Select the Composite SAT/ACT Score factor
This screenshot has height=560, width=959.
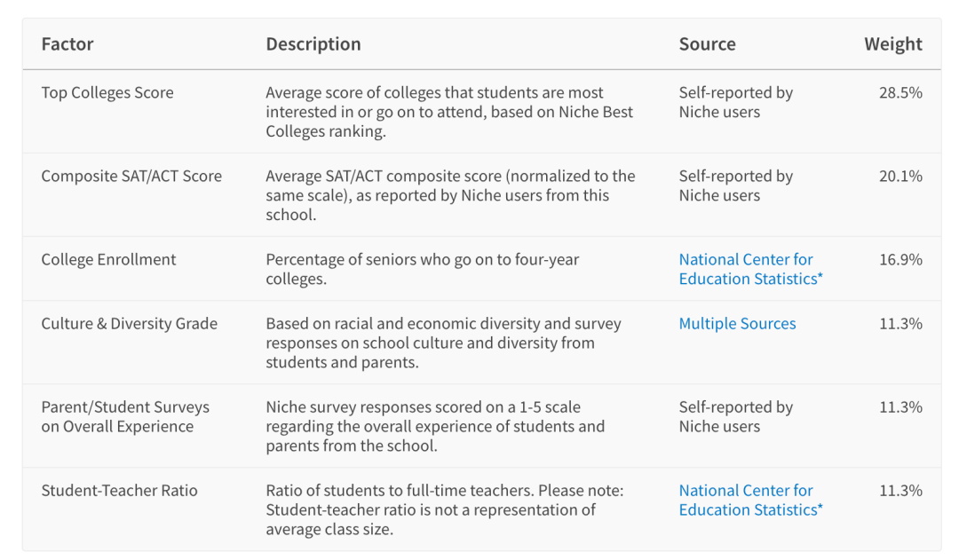[131, 176]
